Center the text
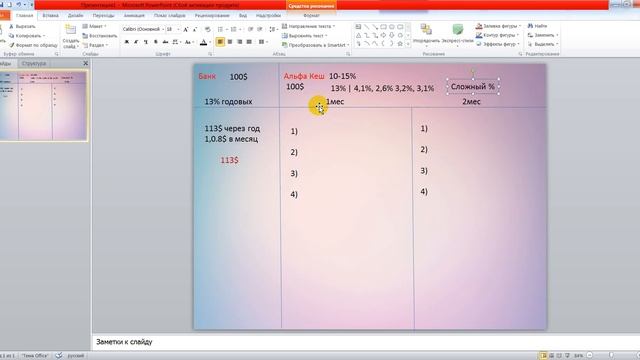Screen dimensions: 640x360 coord(230,42)
